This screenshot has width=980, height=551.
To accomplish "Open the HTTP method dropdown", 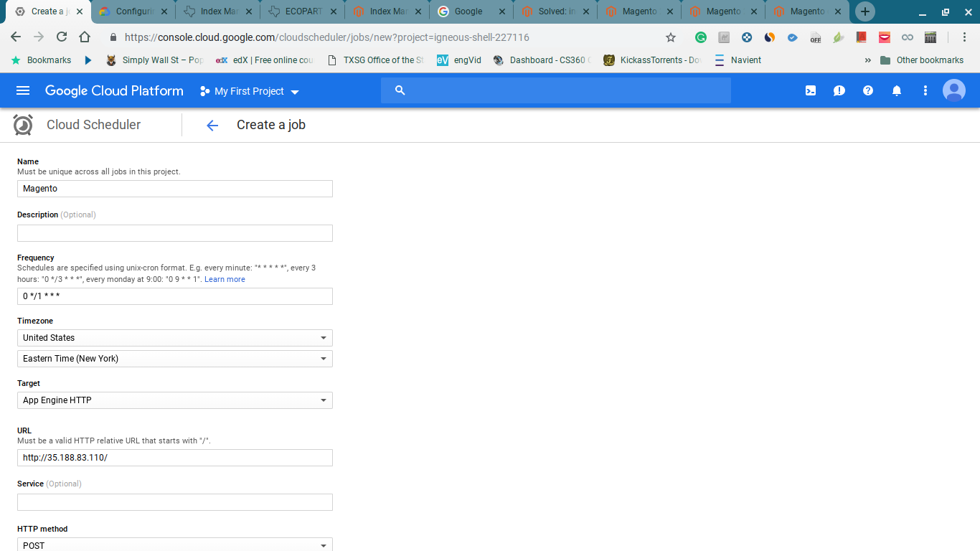I will [174, 544].
